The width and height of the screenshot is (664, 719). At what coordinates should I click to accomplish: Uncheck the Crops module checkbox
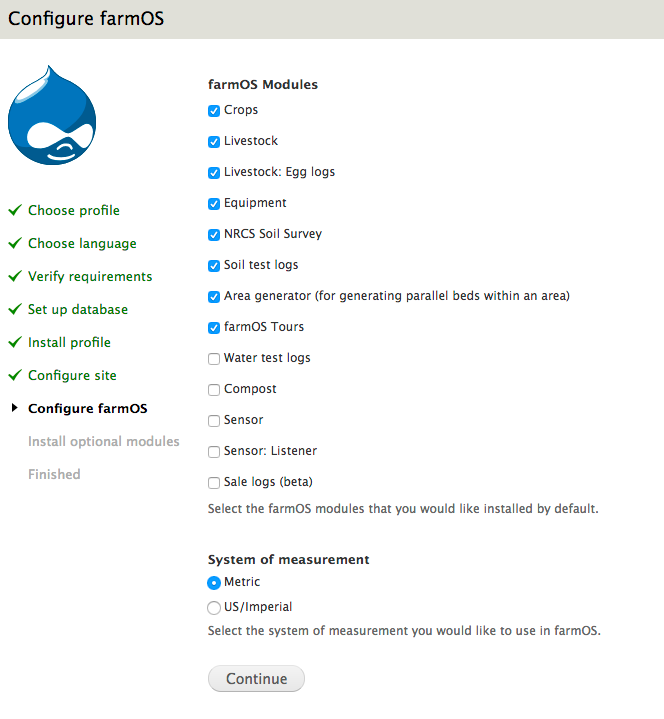214,111
